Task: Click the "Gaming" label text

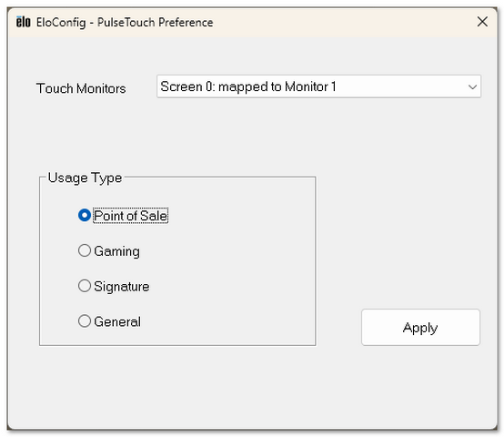Action: [x=117, y=251]
